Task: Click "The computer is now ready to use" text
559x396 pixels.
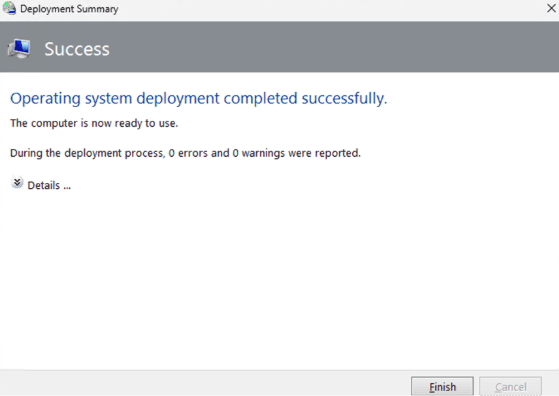Action: click(94, 123)
